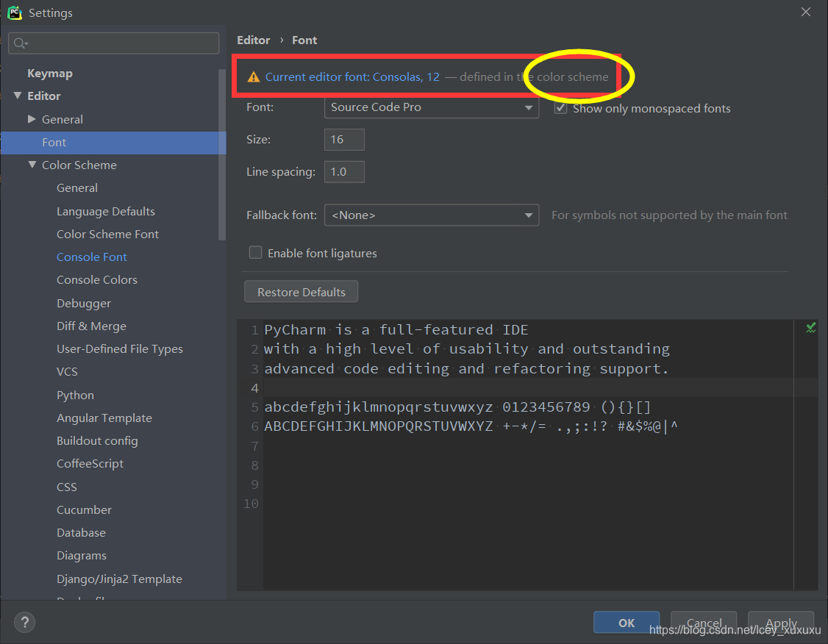Click line number 10 in preview gutter
The image size is (828, 644).
point(251,504)
